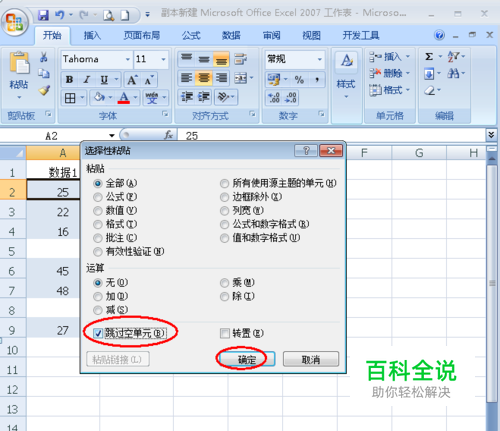Viewport: 500px width, 431px height.
Task: Align text to middle vertically
Action: tap(204, 59)
